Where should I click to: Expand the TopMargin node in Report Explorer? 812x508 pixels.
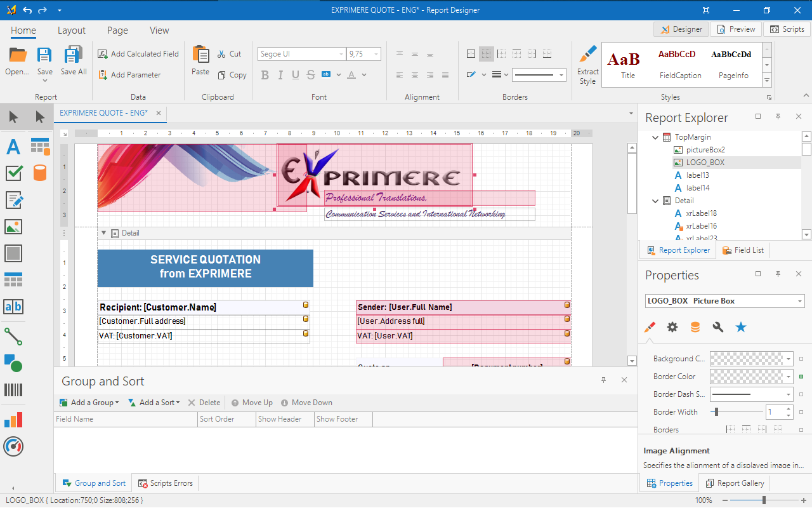coord(655,137)
